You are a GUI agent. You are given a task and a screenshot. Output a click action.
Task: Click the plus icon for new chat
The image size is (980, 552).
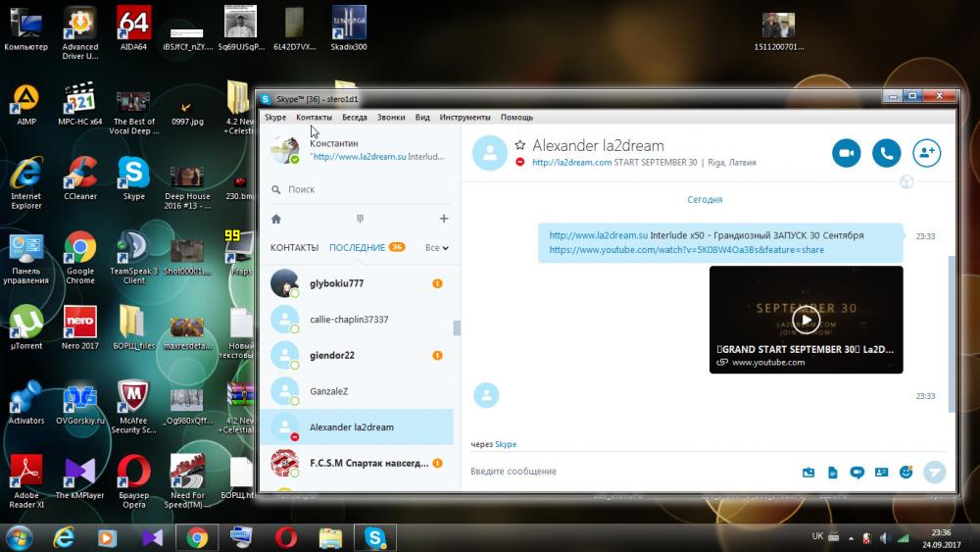coord(443,219)
